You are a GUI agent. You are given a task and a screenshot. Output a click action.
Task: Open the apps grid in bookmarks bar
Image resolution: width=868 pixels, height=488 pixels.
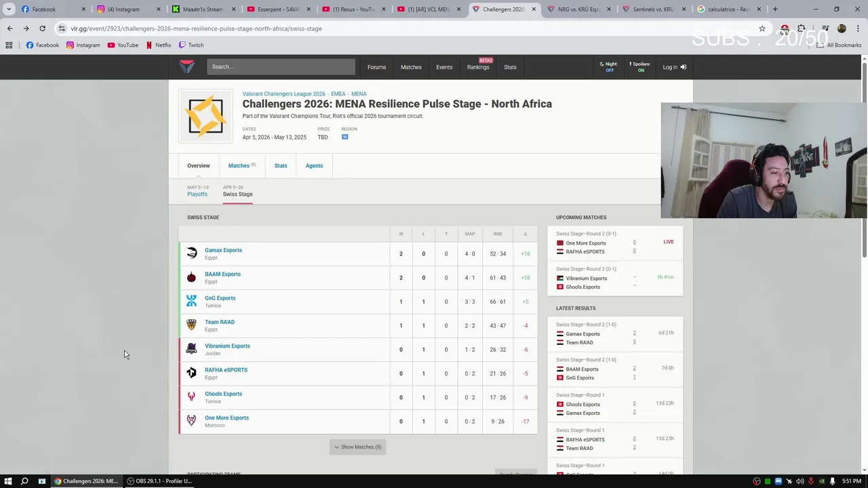9,45
